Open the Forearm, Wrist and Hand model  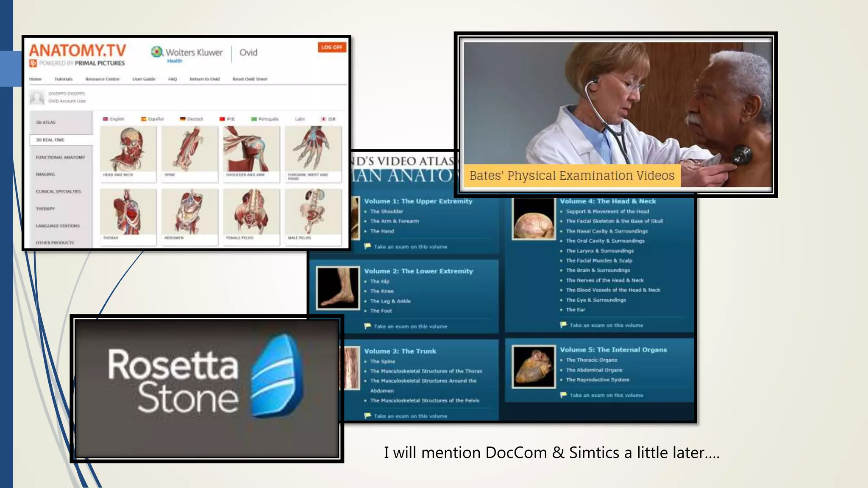click(313, 154)
